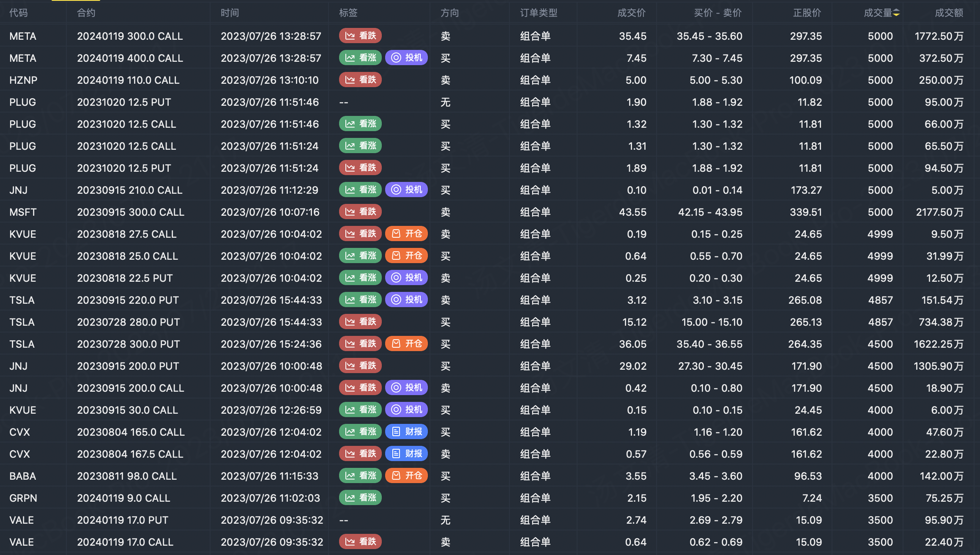Click 投机 tag on KVUE 22.5 PUT row

[406, 278]
